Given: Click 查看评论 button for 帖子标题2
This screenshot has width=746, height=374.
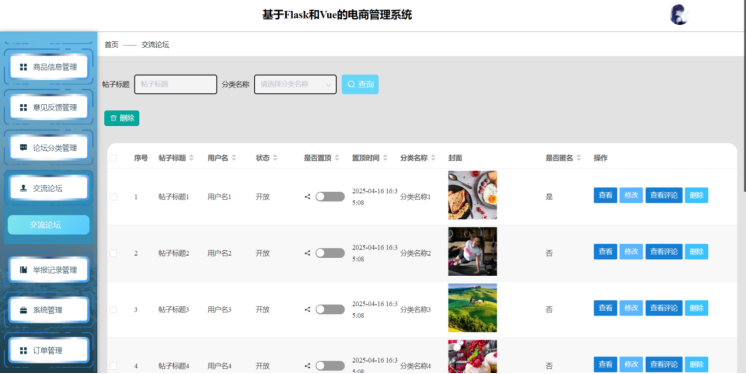Looking at the screenshot, I should coord(664,252).
